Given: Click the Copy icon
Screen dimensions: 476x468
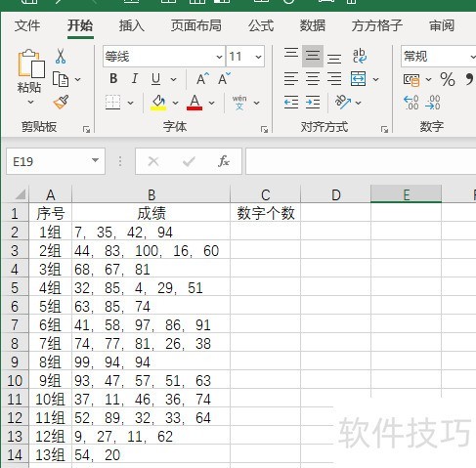Looking at the screenshot, I should click(x=61, y=79).
